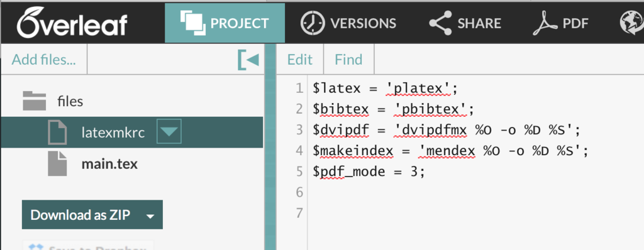Expand the Download as ZIP dropdown arrow
This screenshot has width=644, height=250.
point(150,216)
